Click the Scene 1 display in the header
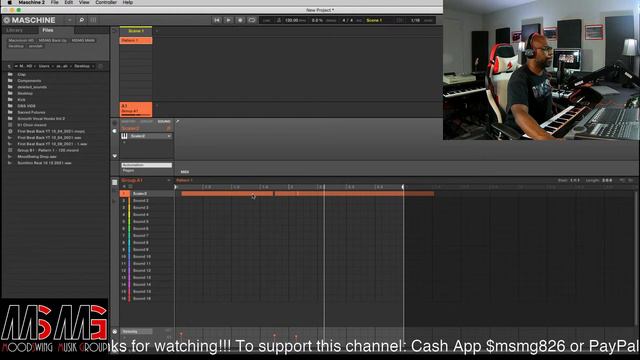The height and width of the screenshot is (360, 640). pos(374,20)
